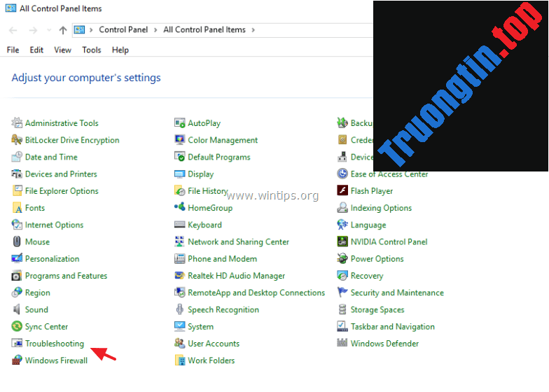Open the Ease of Access Center link

389,174
